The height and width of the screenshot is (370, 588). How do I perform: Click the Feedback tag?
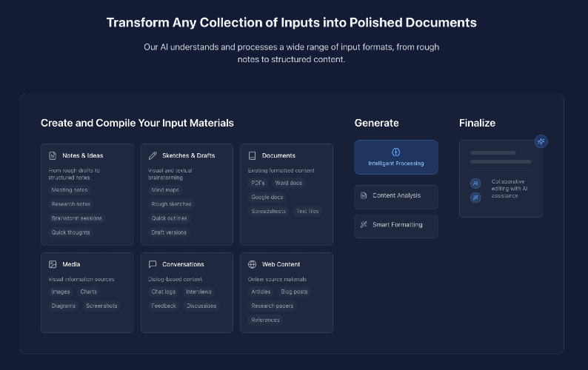[x=164, y=306]
